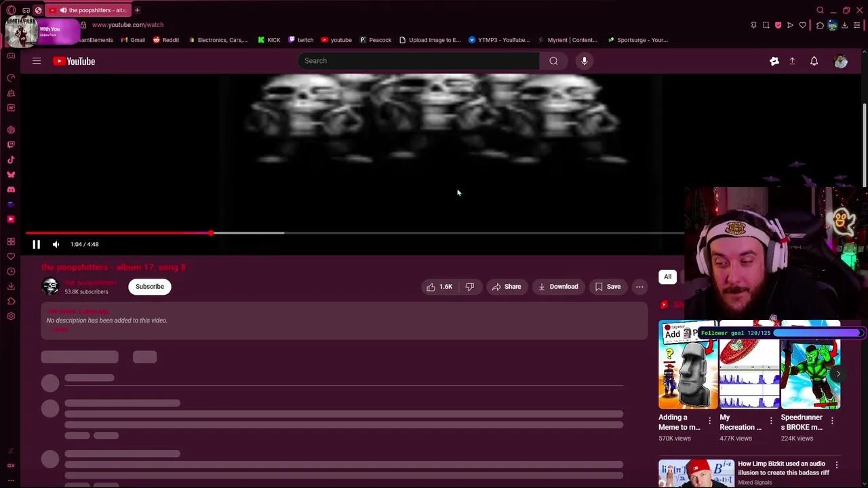Screen dimensions: 868x488
Task: Click the magnifier search button on YouTube
Action: point(553,61)
